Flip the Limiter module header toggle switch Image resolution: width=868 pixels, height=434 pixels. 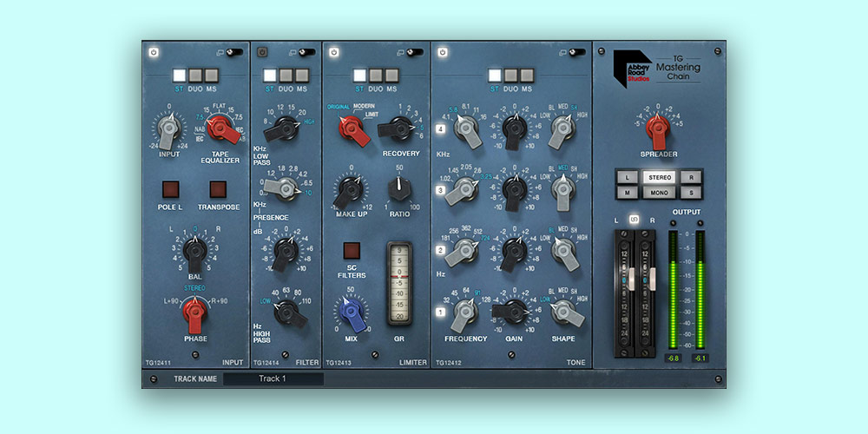[415, 53]
